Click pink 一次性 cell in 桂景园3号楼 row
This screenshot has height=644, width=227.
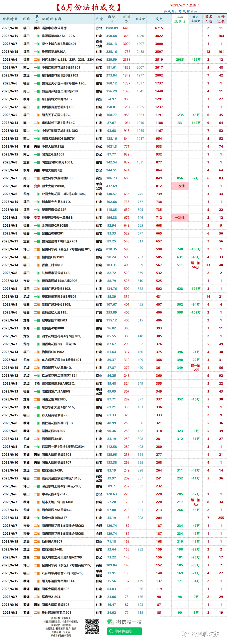180,218
